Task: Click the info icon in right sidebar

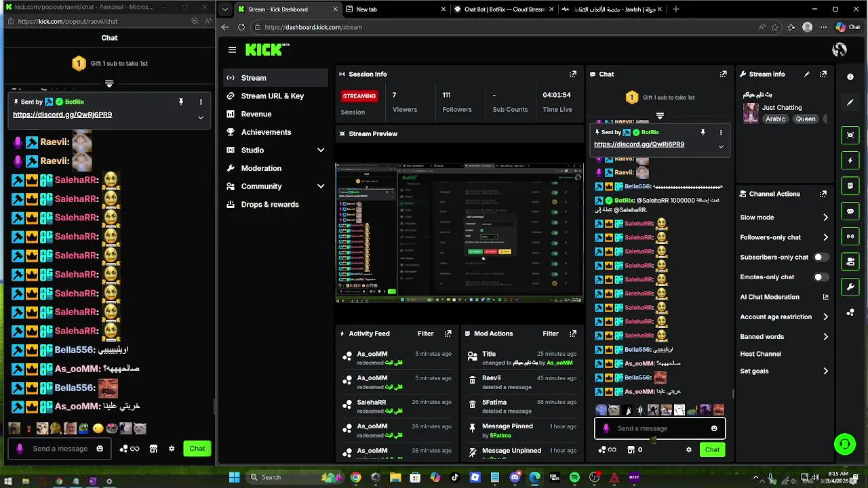Action: [x=850, y=77]
